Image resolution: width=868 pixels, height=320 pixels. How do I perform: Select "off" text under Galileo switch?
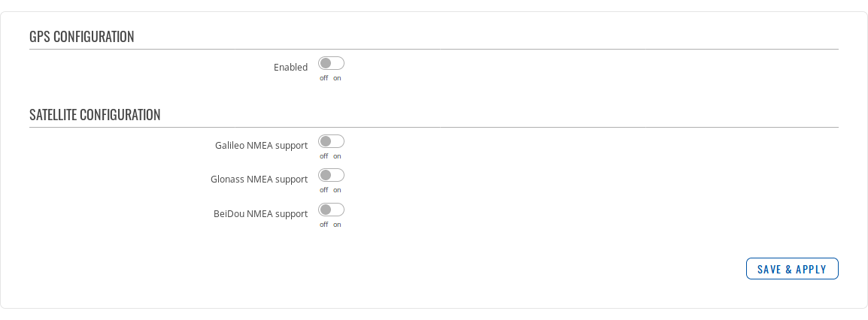[323, 156]
